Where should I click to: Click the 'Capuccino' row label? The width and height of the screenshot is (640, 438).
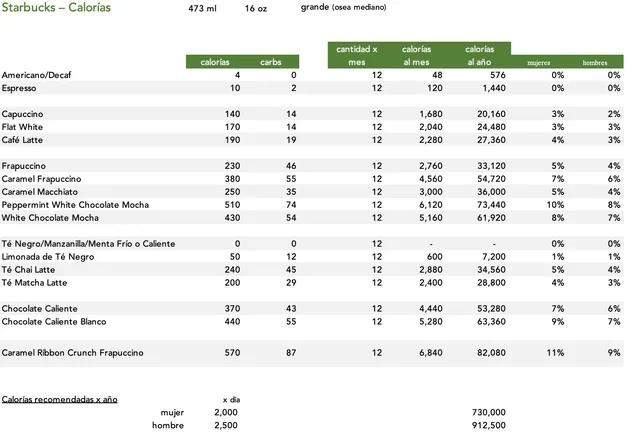22,114
